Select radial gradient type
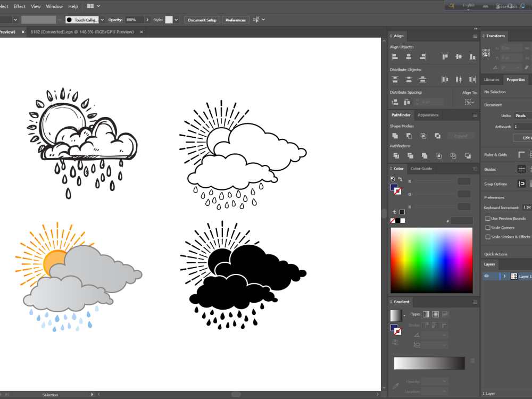532x399 pixels. [x=436, y=314]
